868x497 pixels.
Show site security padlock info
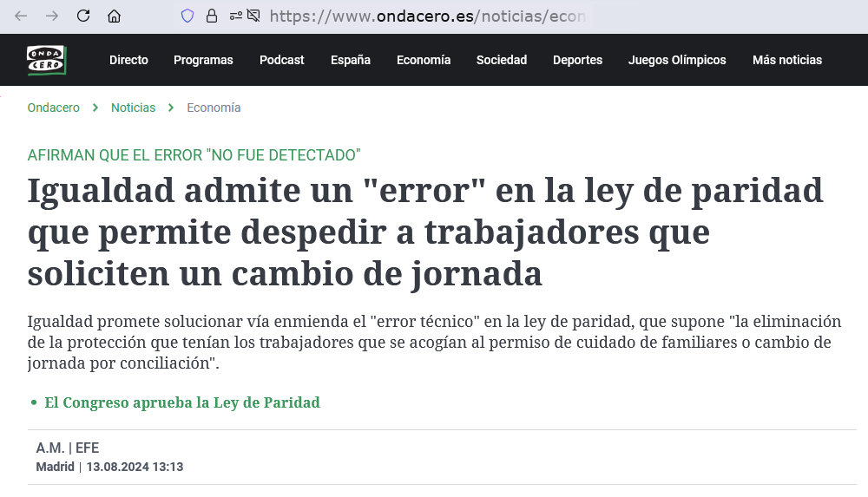211,16
